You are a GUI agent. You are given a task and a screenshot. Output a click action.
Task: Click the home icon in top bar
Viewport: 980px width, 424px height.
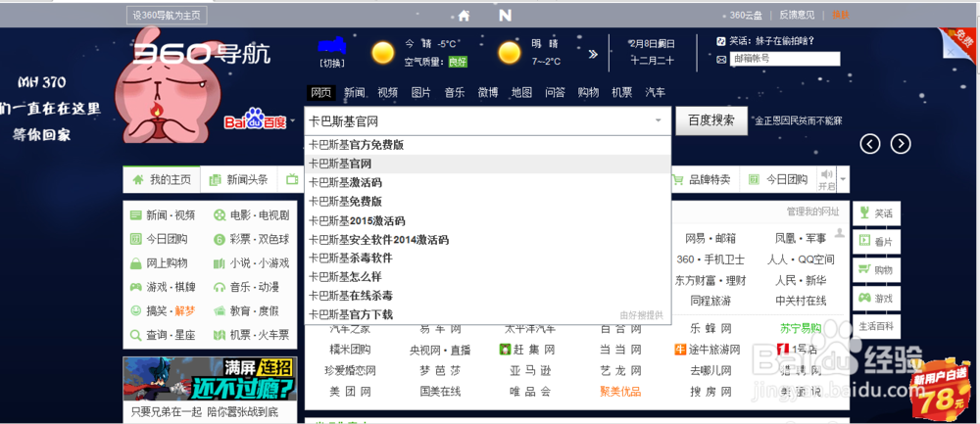click(464, 16)
